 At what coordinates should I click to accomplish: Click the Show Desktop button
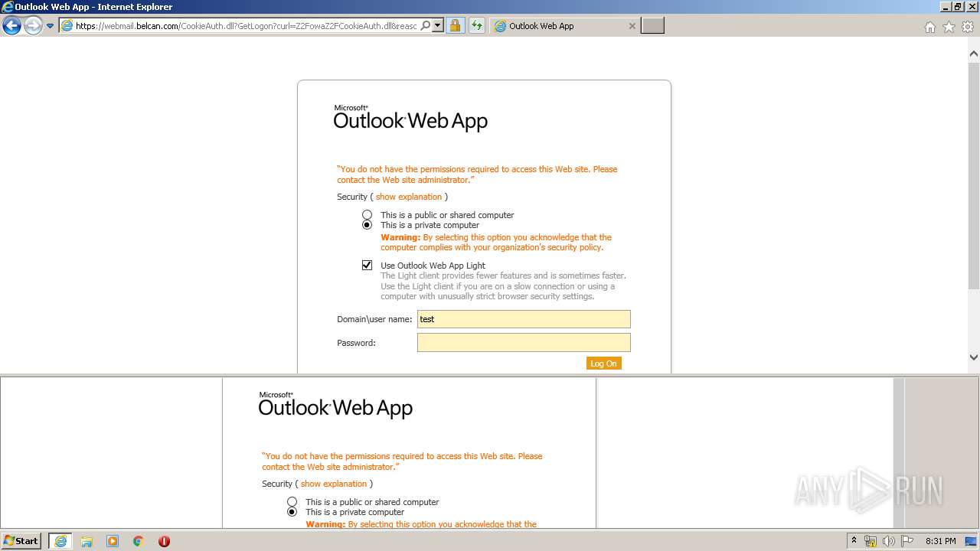972,541
